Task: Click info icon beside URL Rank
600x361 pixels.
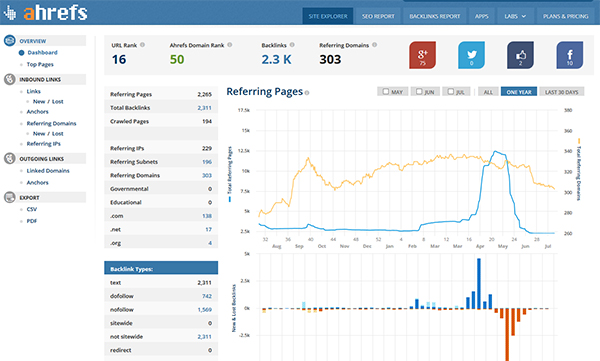Action: pyautogui.click(x=142, y=45)
